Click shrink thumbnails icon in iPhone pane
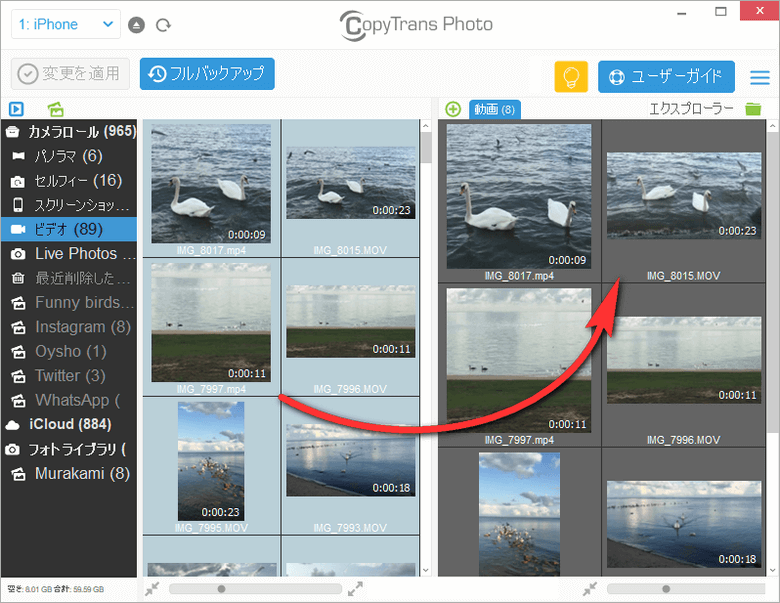The width and height of the screenshot is (780, 603). pyautogui.click(x=152, y=589)
